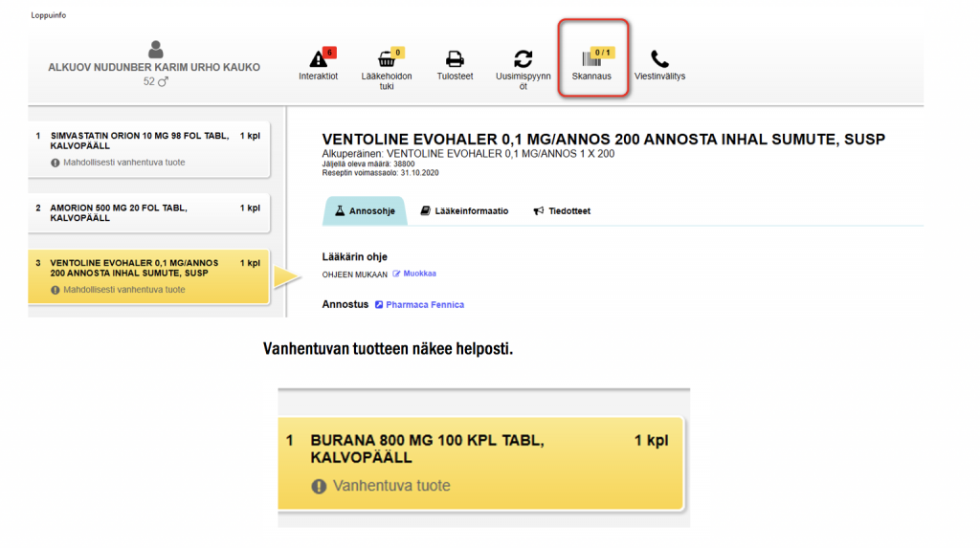This screenshot has height=548, width=980.
Task: Open the Interaktiot warning icon
Action: (318, 59)
